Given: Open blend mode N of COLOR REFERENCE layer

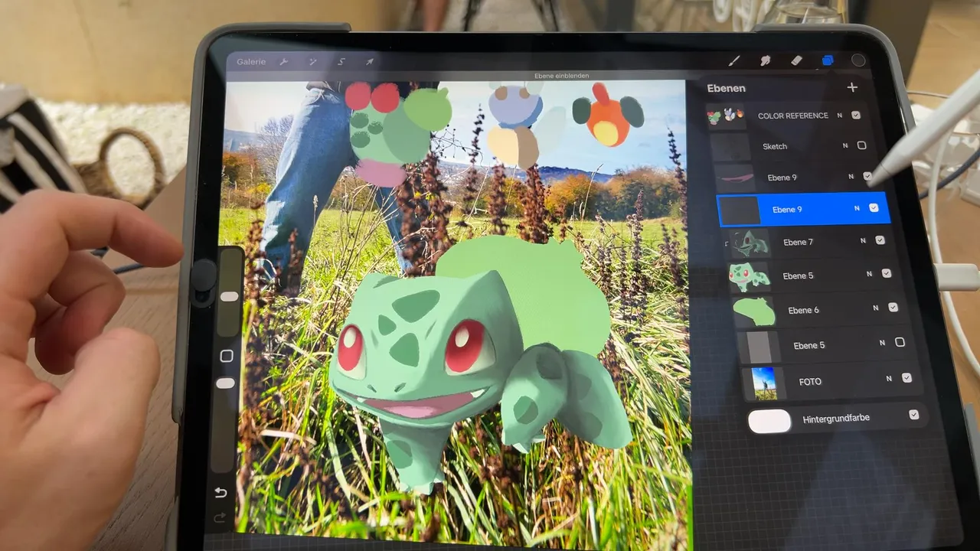Looking at the screenshot, I should [840, 116].
